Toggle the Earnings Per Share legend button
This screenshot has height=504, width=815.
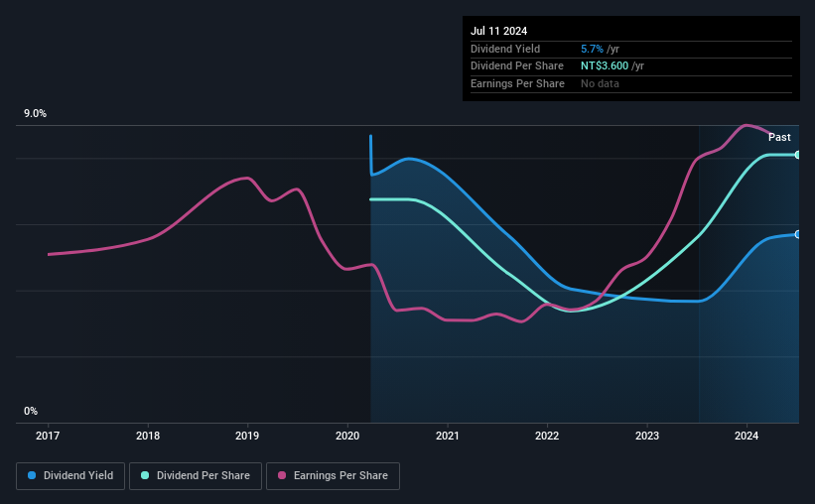pyautogui.click(x=333, y=475)
